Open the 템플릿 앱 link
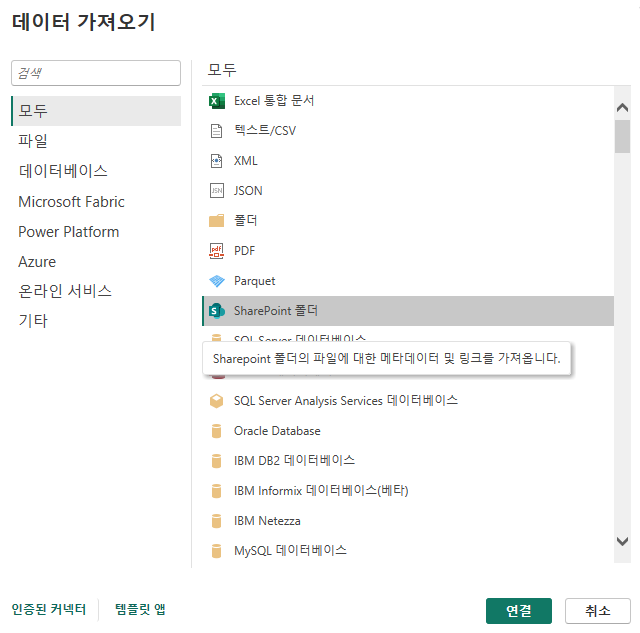The image size is (640, 633). click(x=140, y=609)
